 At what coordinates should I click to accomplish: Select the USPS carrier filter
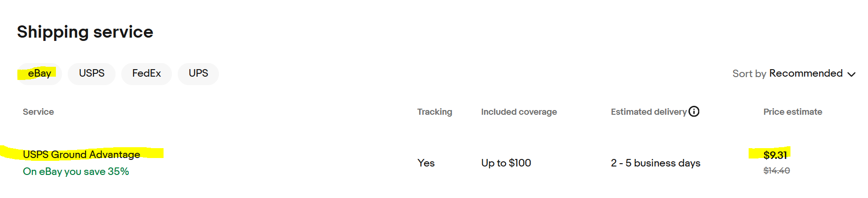pos(92,73)
